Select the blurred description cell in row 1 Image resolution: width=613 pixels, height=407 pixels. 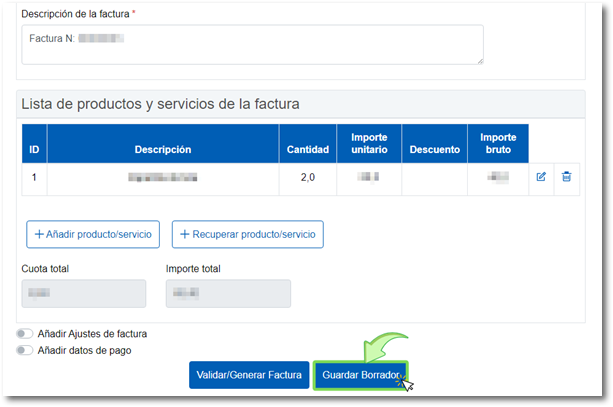[163, 177]
